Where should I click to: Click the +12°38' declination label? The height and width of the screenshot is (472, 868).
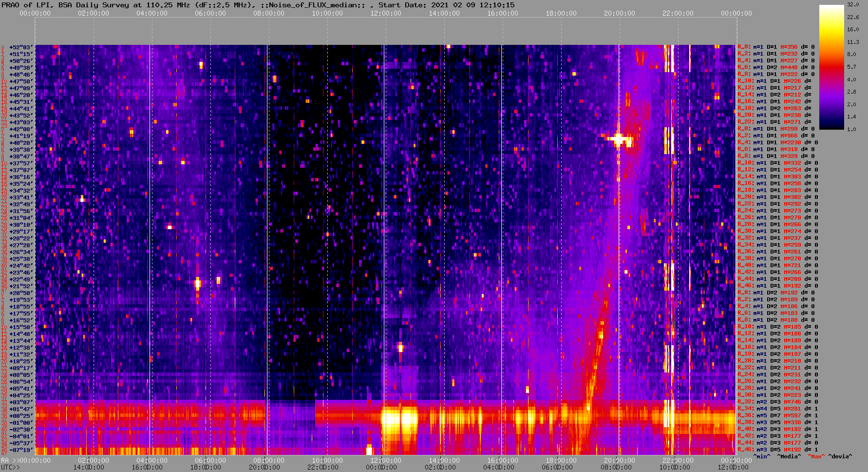click(x=21, y=348)
